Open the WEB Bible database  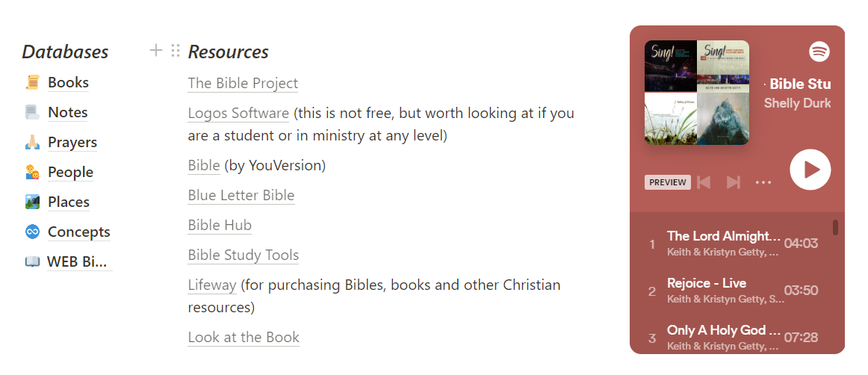[x=77, y=262]
